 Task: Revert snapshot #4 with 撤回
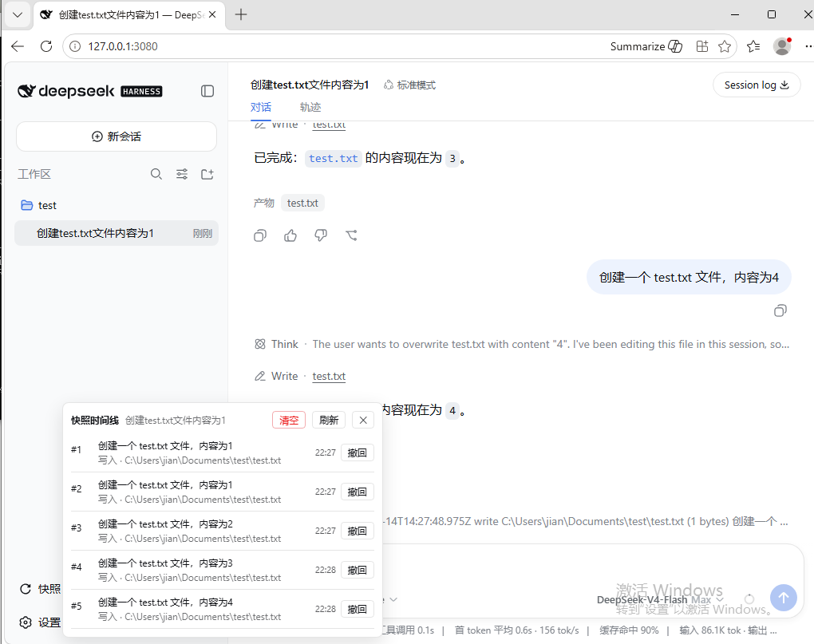[358, 570]
